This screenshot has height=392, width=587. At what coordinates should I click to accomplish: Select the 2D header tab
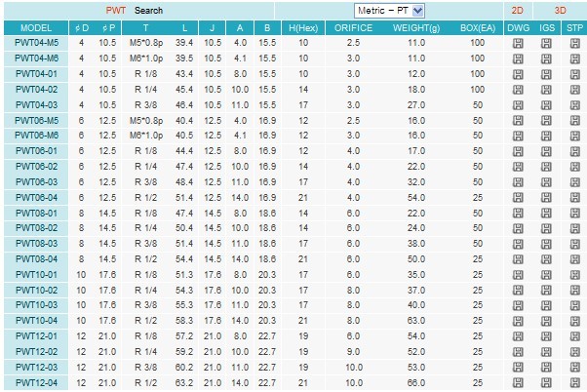[x=519, y=10]
